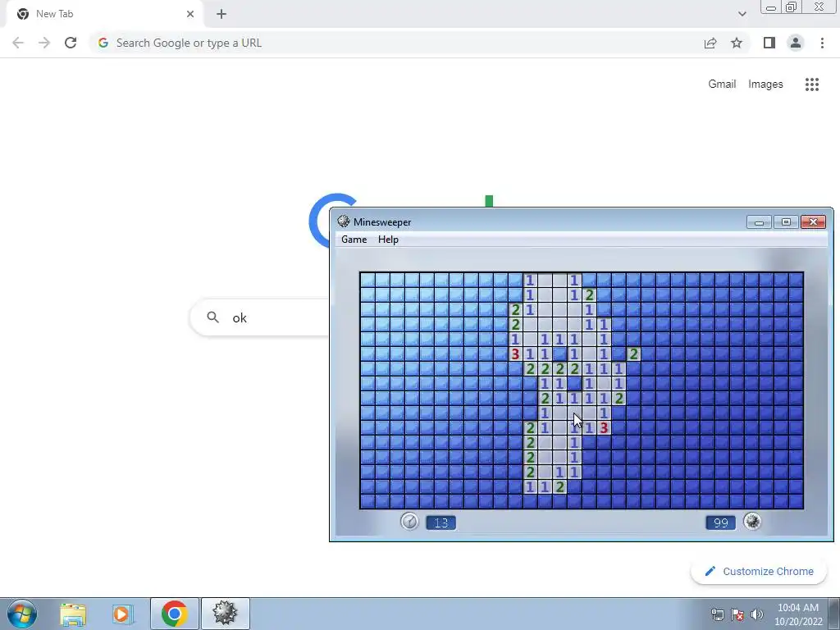Image resolution: width=840 pixels, height=630 pixels.
Task: Open Chrome three-dot menu
Action: [x=822, y=43]
